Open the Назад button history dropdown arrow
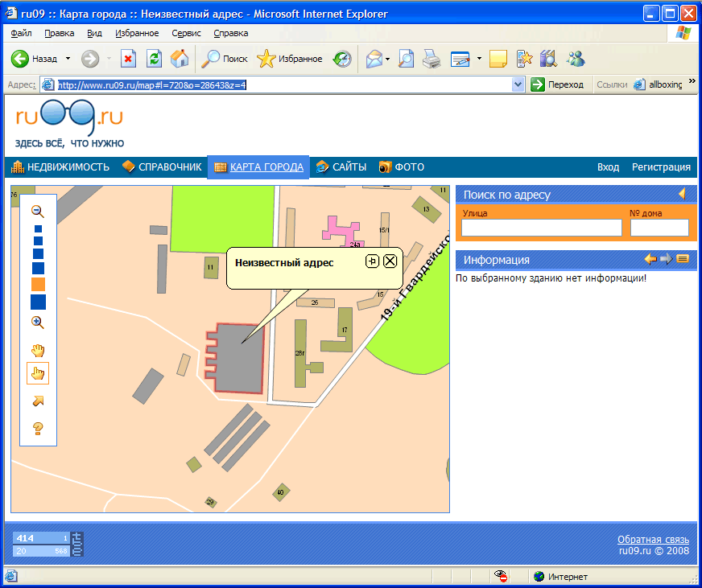702x588 pixels. 68,59
